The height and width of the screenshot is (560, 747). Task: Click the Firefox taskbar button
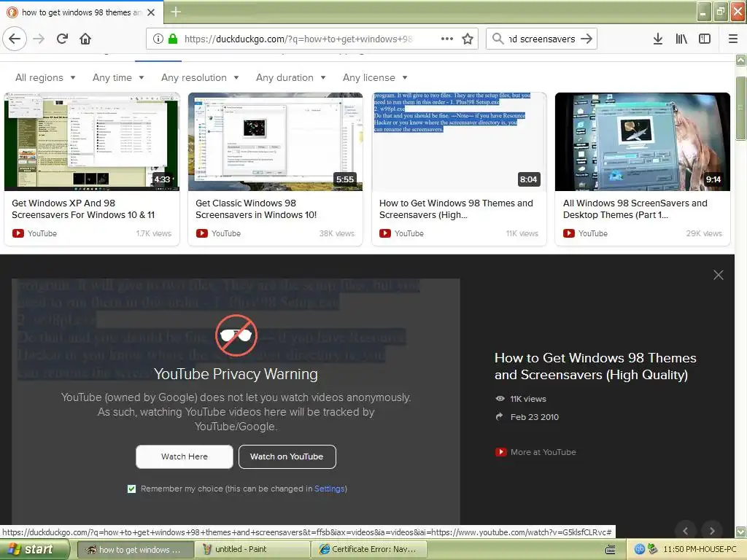[134, 550]
